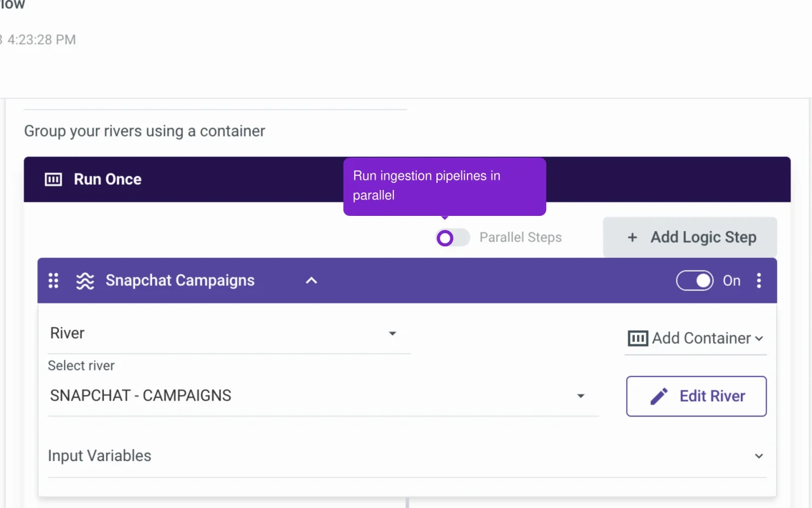Image resolution: width=812 pixels, height=508 pixels.
Task: Click the Run Once container header title
Action: (108, 180)
